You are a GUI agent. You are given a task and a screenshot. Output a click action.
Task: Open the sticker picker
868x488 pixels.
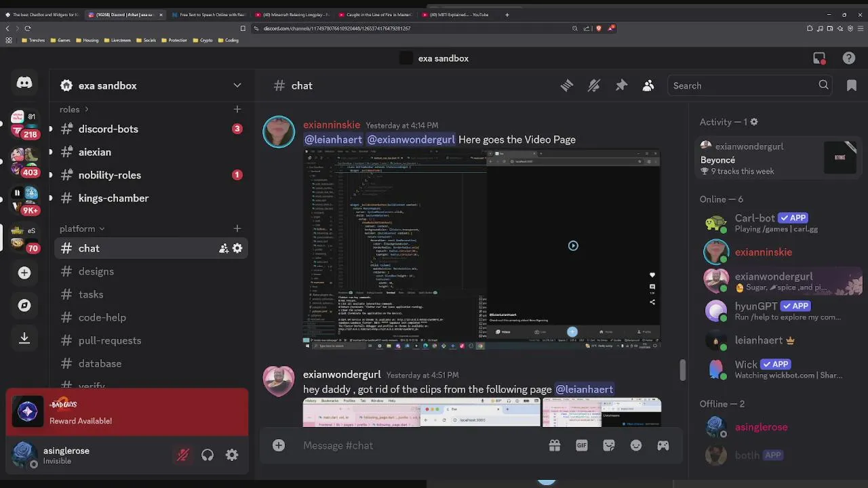pos(609,445)
